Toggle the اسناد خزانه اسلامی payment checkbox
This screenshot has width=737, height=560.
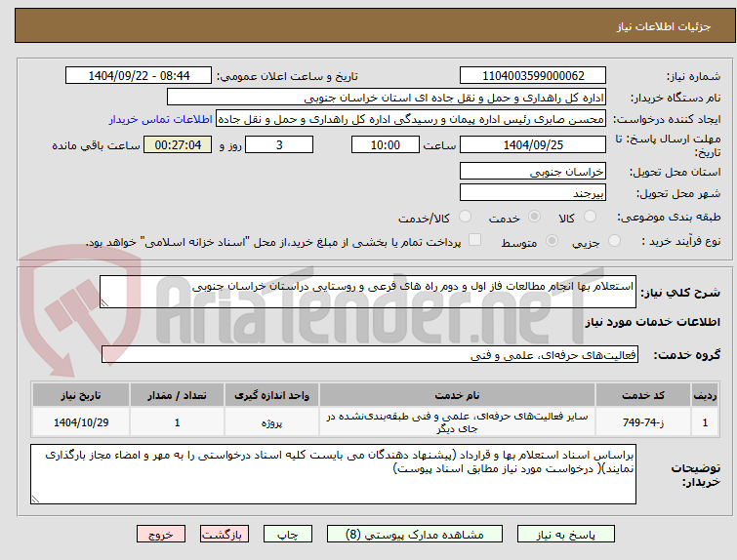click(474, 240)
